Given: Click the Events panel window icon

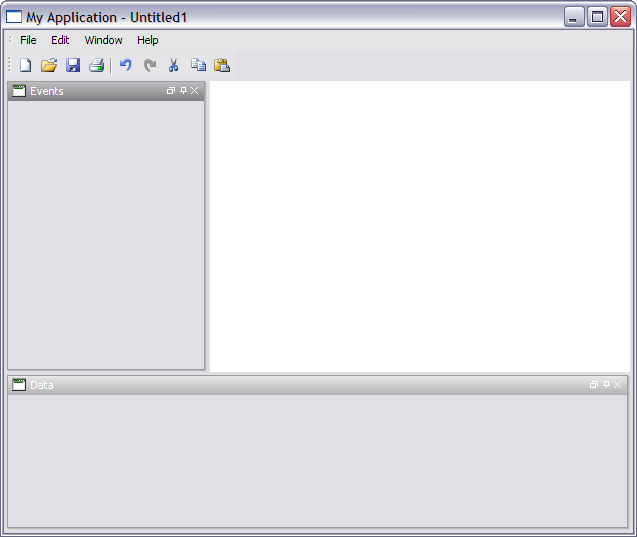Looking at the screenshot, I should [x=19, y=91].
